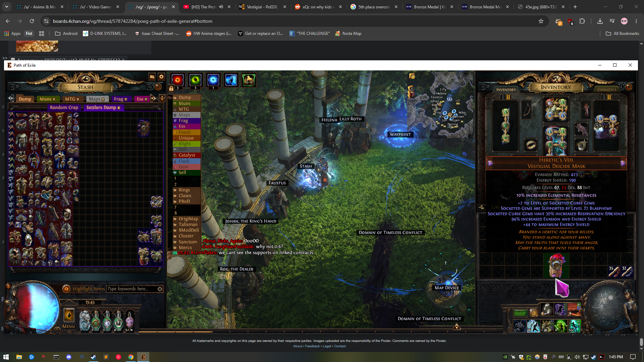Select the Q skill icon
This screenshot has height=362, width=644.
click(x=520, y=326)
